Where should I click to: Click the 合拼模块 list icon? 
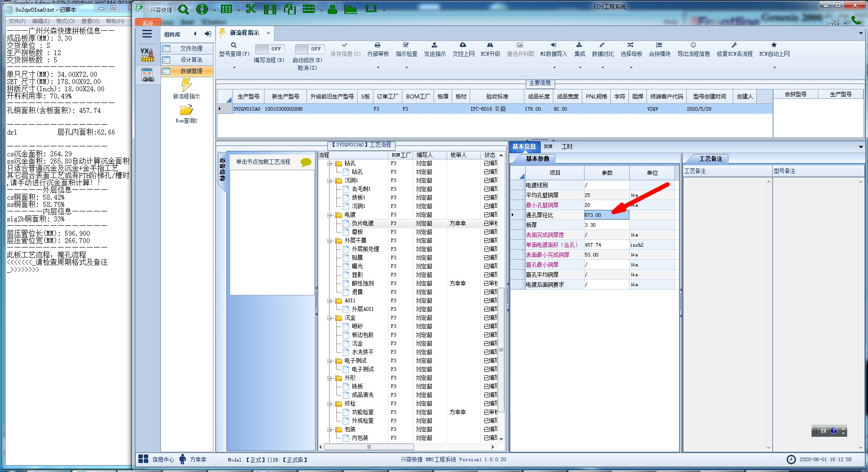click(659, 45)
